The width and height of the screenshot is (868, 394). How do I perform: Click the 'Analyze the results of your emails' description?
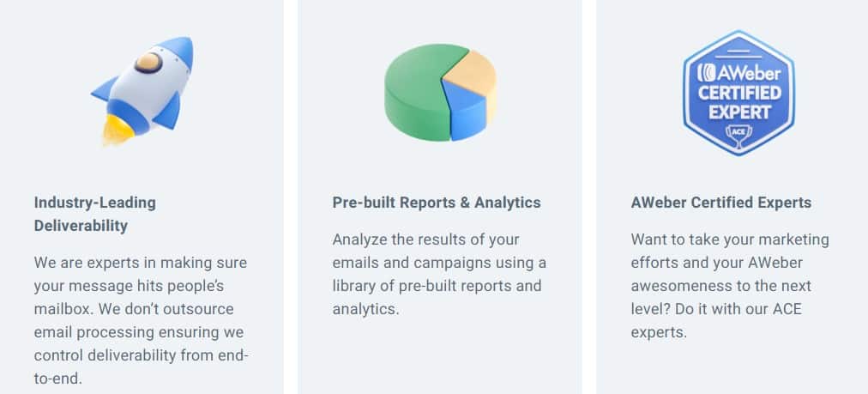[x=439, y=275]
